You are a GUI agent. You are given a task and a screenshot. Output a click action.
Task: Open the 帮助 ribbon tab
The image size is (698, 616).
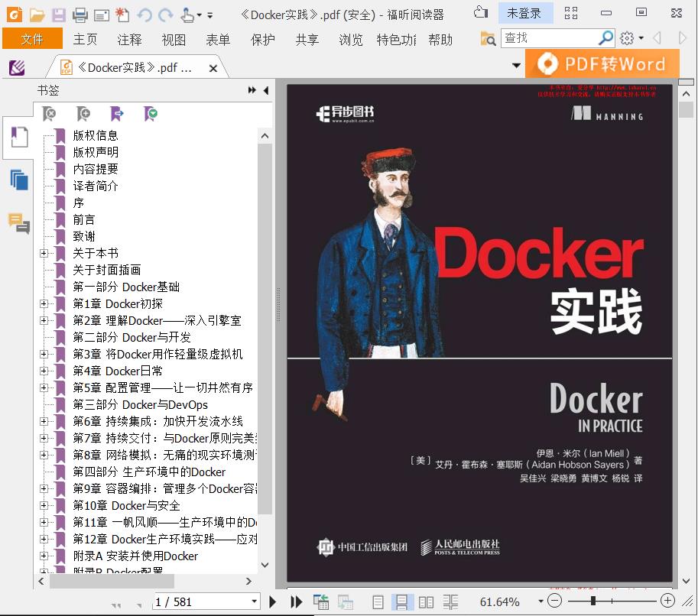pyautogui.click(x=440, y=40)
